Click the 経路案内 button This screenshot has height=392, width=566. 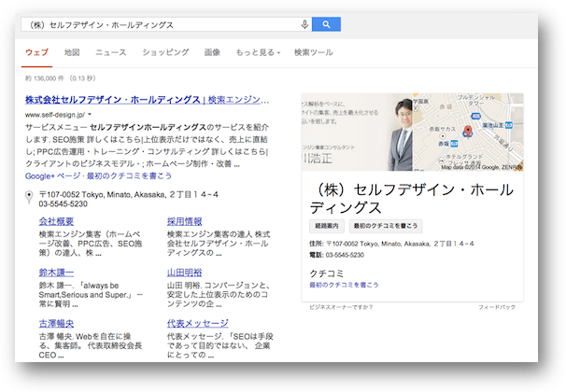coord(327,226)
